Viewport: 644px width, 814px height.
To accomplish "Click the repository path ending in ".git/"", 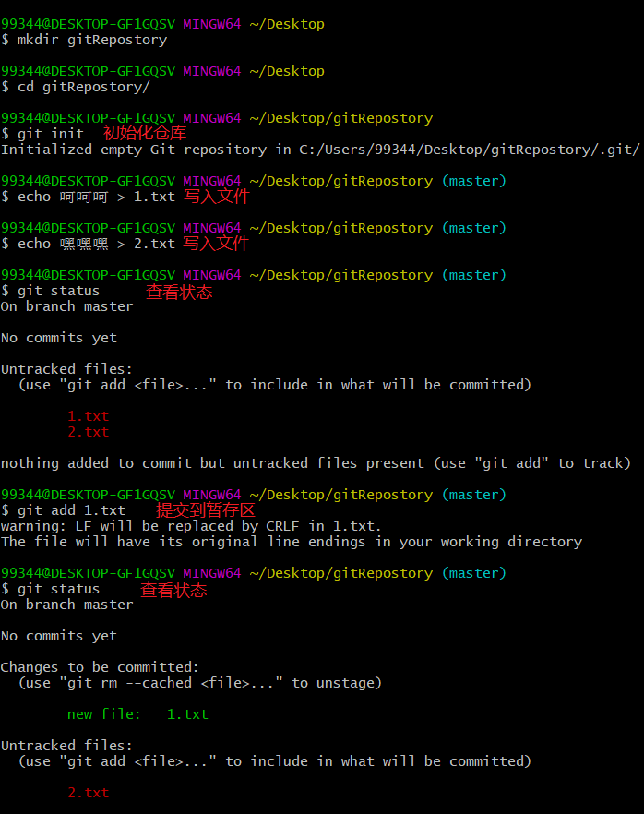I will (x=469, y=150).
